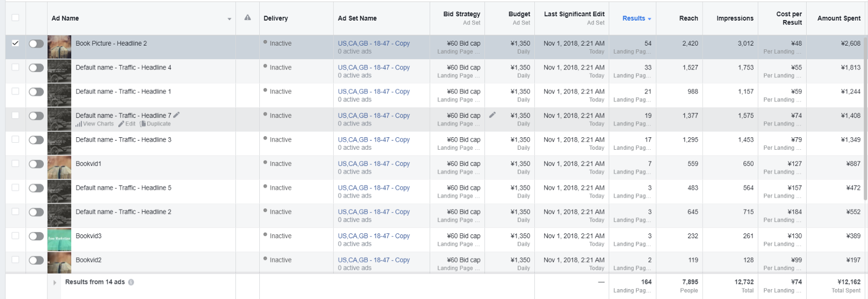Uncheck the Book Picture - Headline 2 checkbox
Image resolution: width=868 pixels, height=299 pixels.
[15, 43]
